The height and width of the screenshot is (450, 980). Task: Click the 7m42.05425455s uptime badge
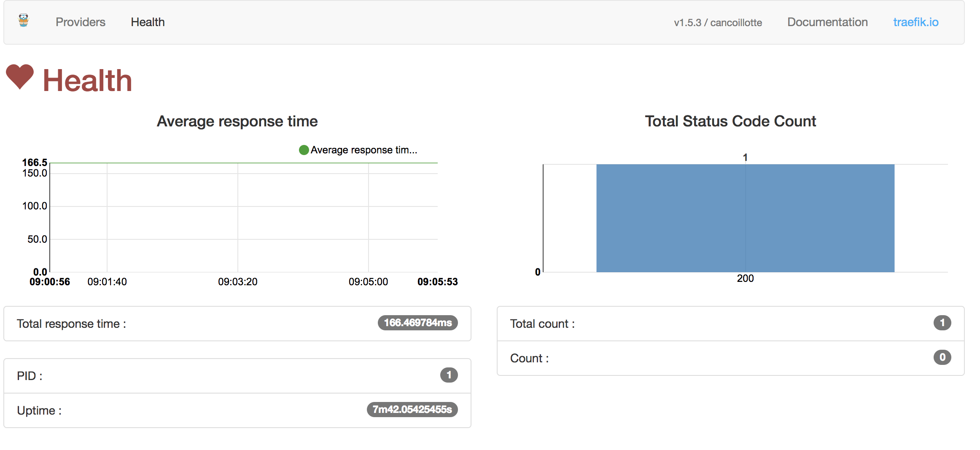412,410
